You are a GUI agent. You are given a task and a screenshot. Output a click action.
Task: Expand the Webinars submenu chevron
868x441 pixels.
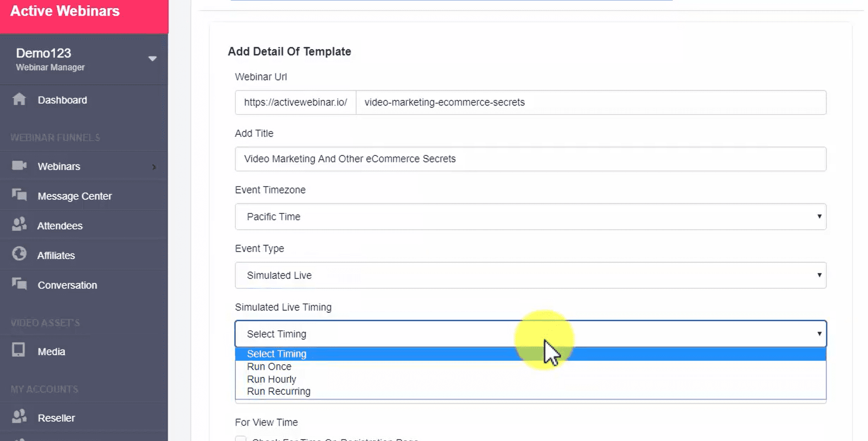tap(154, 167)
